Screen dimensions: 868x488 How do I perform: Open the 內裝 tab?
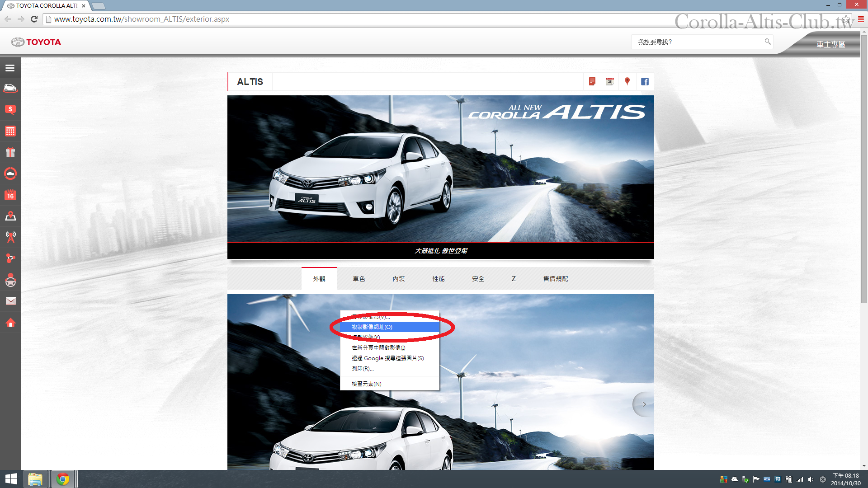point(399,279)
